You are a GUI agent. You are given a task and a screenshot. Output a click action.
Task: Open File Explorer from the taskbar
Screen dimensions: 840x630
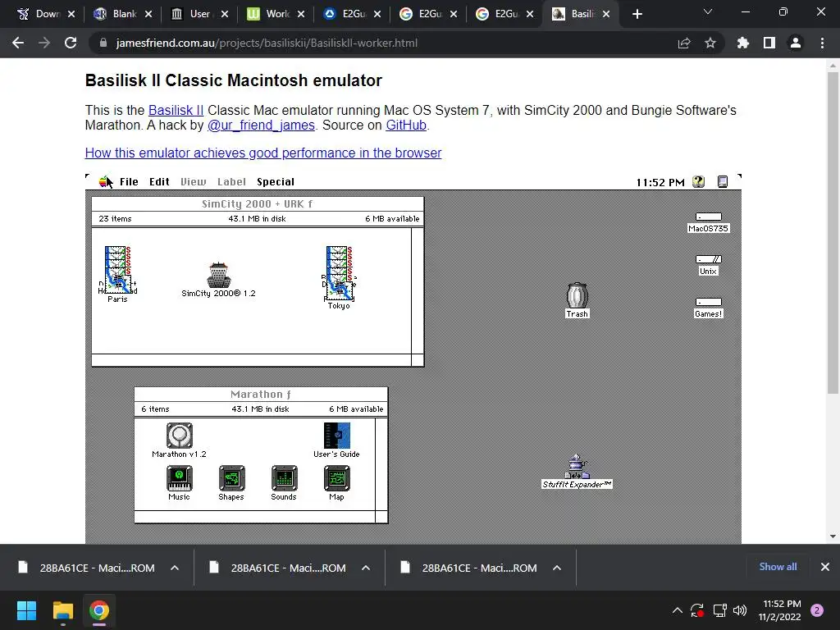pos(62,610)
